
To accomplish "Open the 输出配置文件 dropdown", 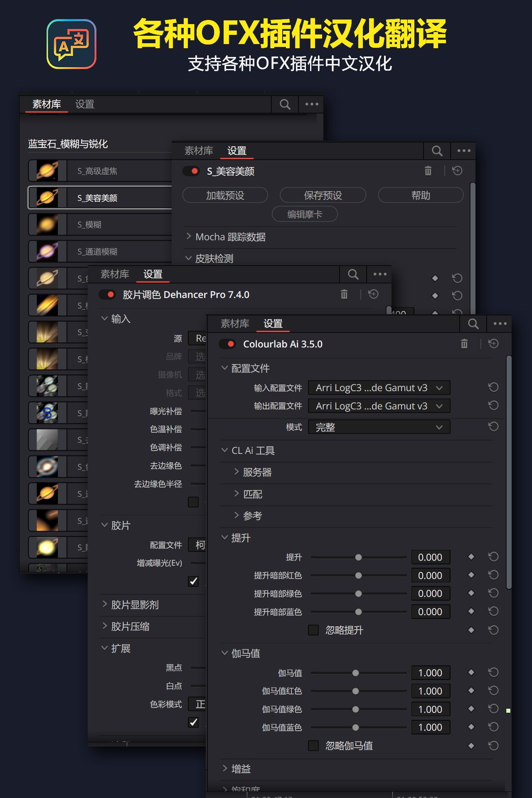I will click(x=379, y=406).
